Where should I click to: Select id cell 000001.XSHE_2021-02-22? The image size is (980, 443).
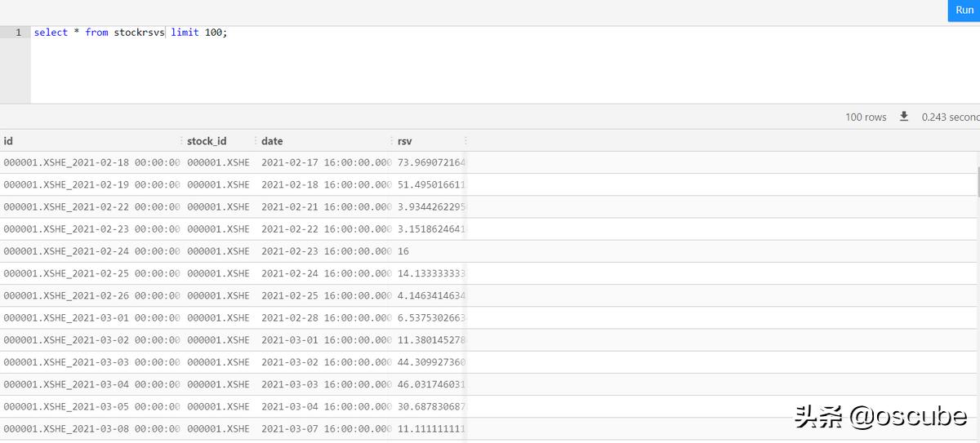pos(91,206)
